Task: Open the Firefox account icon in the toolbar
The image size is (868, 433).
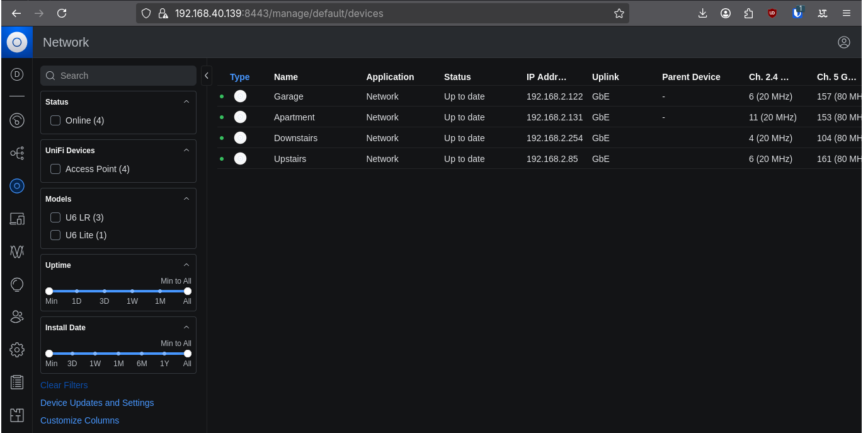Action: (726, 13)
